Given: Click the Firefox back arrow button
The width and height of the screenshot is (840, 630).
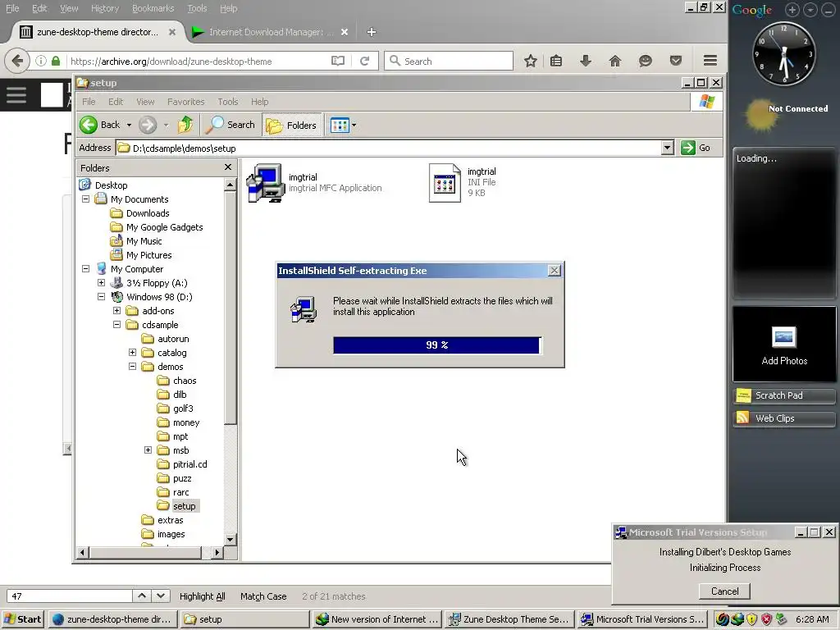Looking at the screenshot, I should tap(17, 61).
